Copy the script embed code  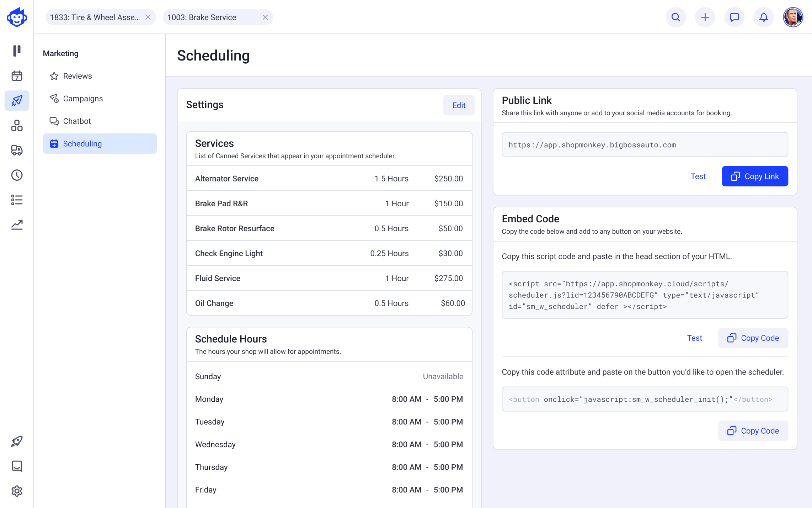(x=753, y=338)
